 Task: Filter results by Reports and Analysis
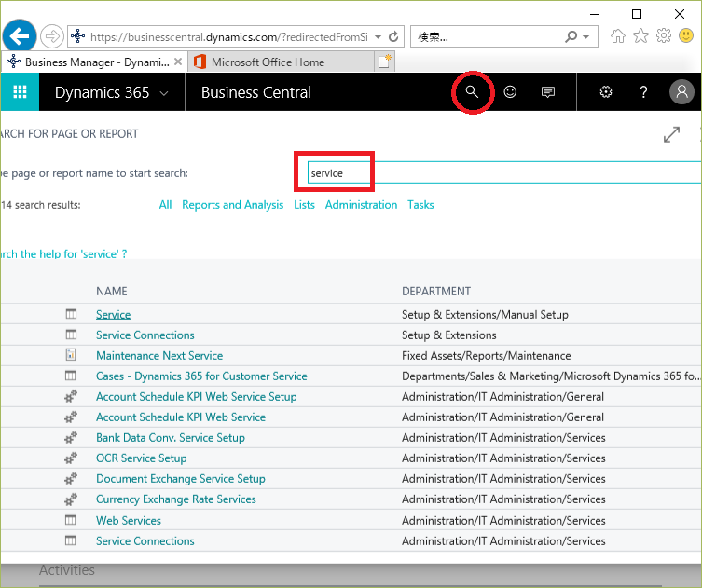point(233,205)
